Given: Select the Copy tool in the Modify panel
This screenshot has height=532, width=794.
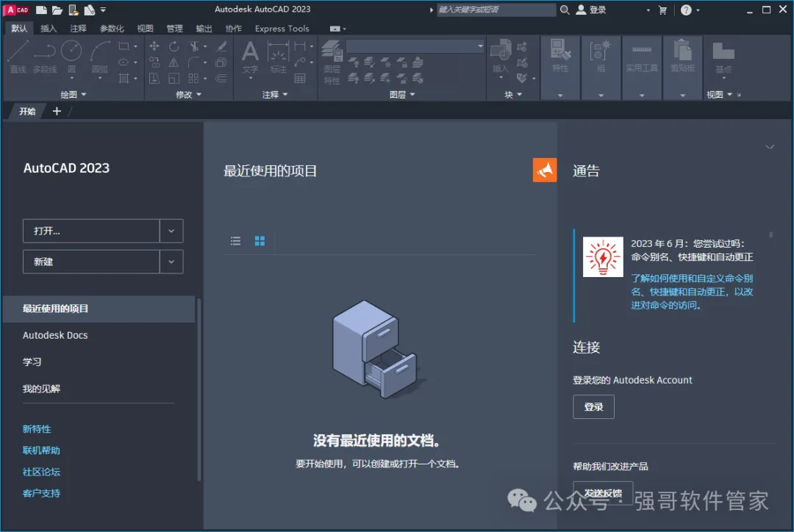Looking at the screenshot, I should tap(154, 62).
